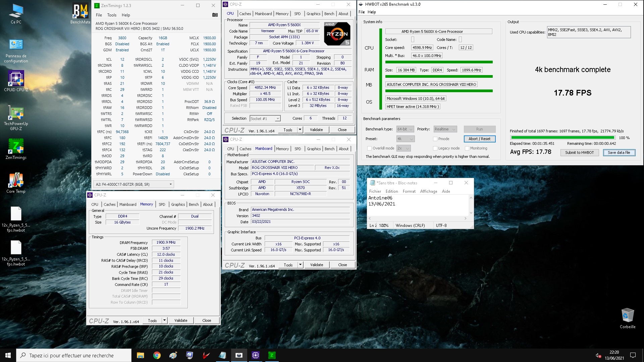Screen dimensions: 644x362
Task: Toggle the Socket checkbox in System info
Action: (x=413, y=40)
